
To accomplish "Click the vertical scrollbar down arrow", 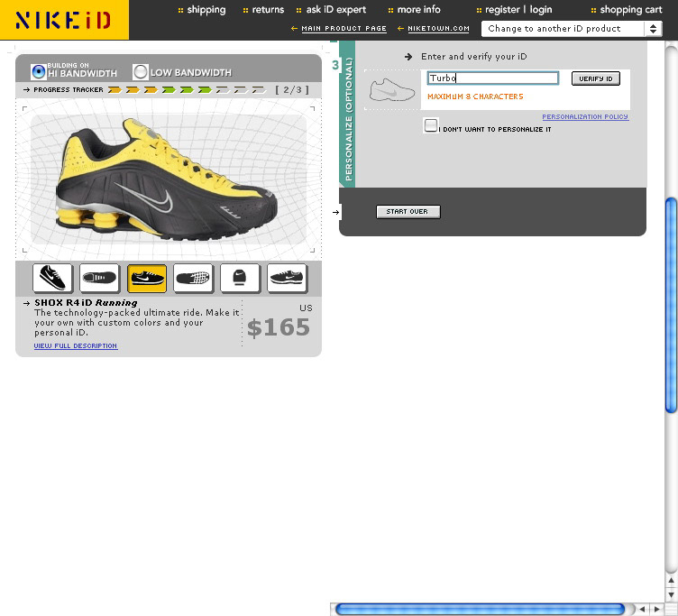I will click(x=671, y=594).
